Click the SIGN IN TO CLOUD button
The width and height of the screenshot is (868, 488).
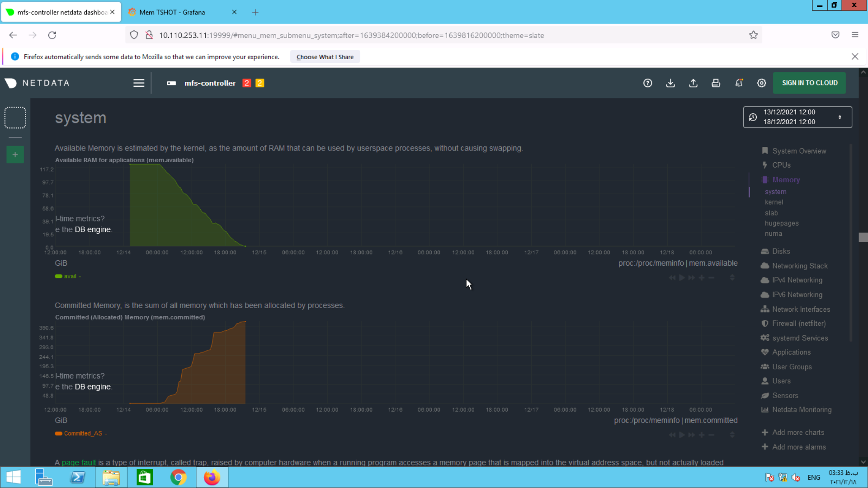[809, 83]
